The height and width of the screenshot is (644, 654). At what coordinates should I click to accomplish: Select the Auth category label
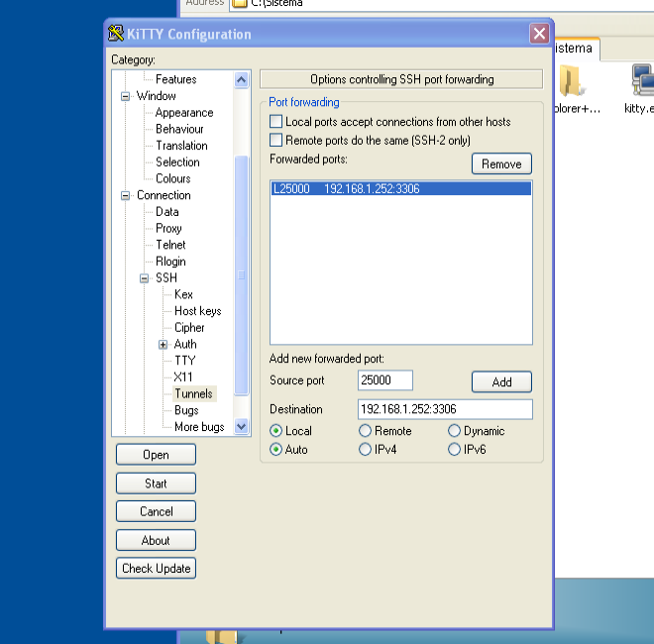point(185,344)
